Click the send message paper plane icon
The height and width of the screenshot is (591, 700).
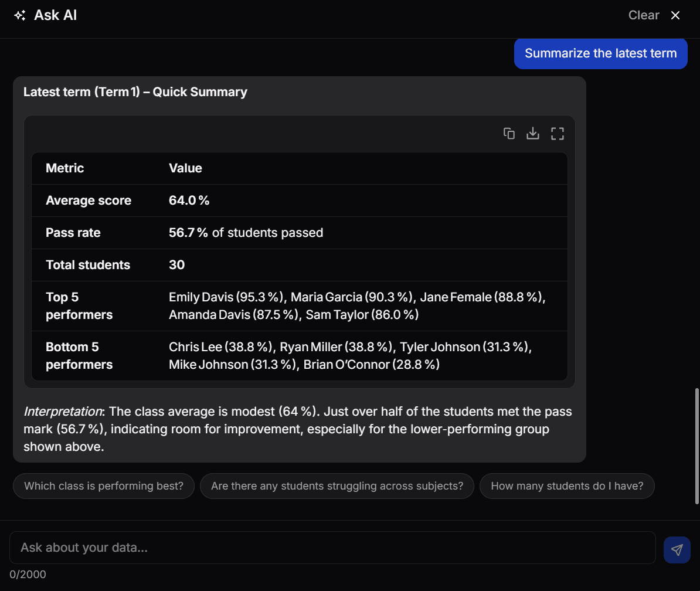coord(677,549)
